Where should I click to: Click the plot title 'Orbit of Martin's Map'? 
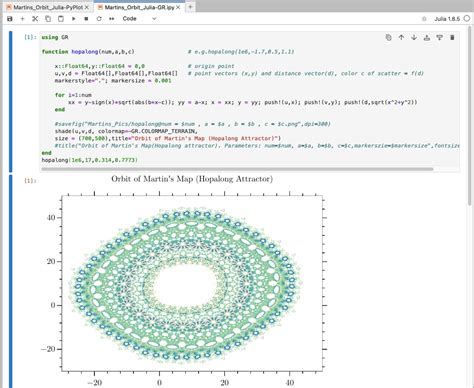click(192, 179)
